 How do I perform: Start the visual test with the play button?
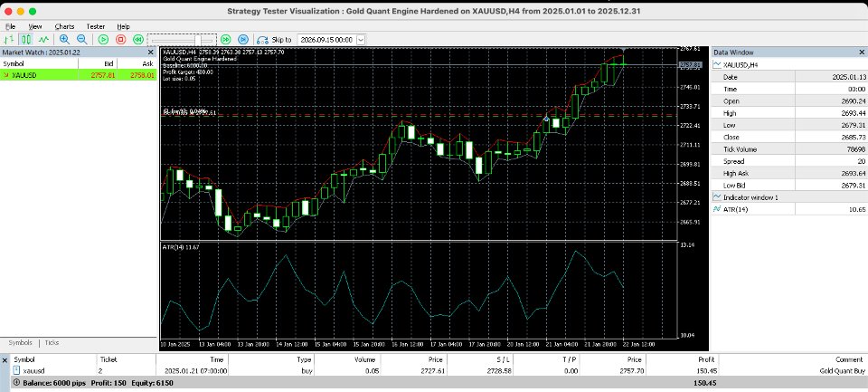click(x=103, y=39)
